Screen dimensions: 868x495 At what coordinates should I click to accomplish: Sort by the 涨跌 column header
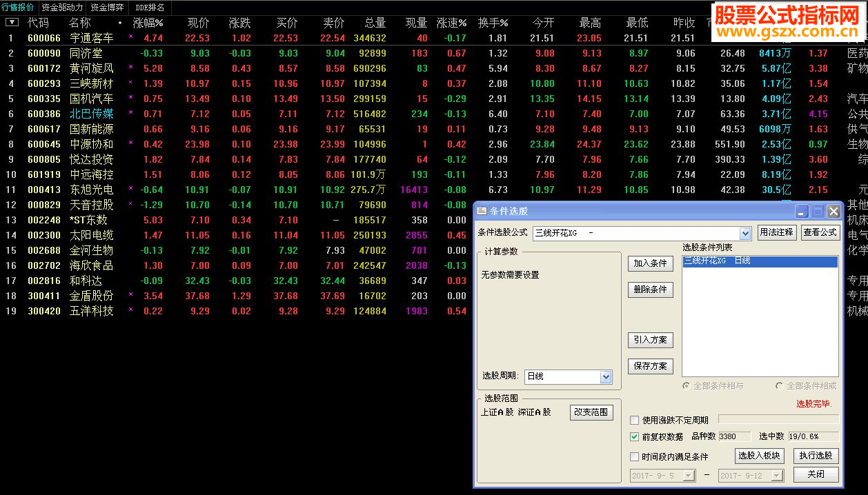pyautogui.click(x=239, y=23)
